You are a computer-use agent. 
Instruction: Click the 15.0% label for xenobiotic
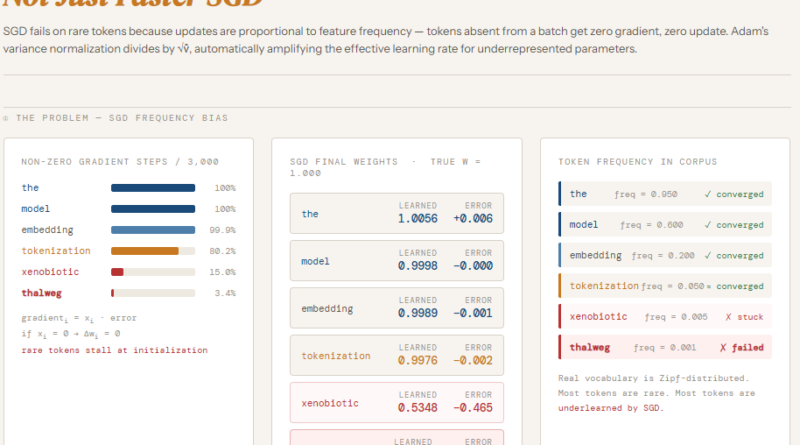pos(222,272)
